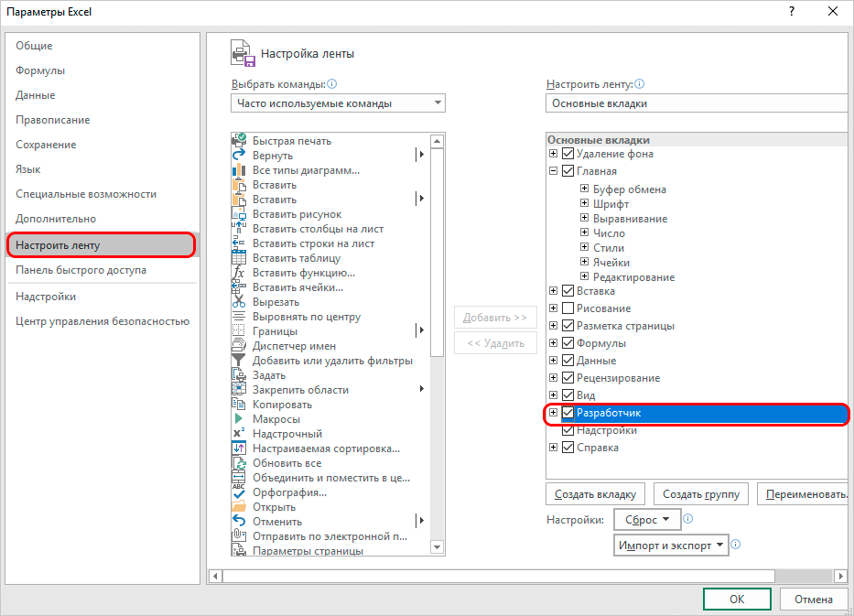This screenshot has width=854, height=616.
Task: Click the Создать группу button
Action: tap(701, 494)
